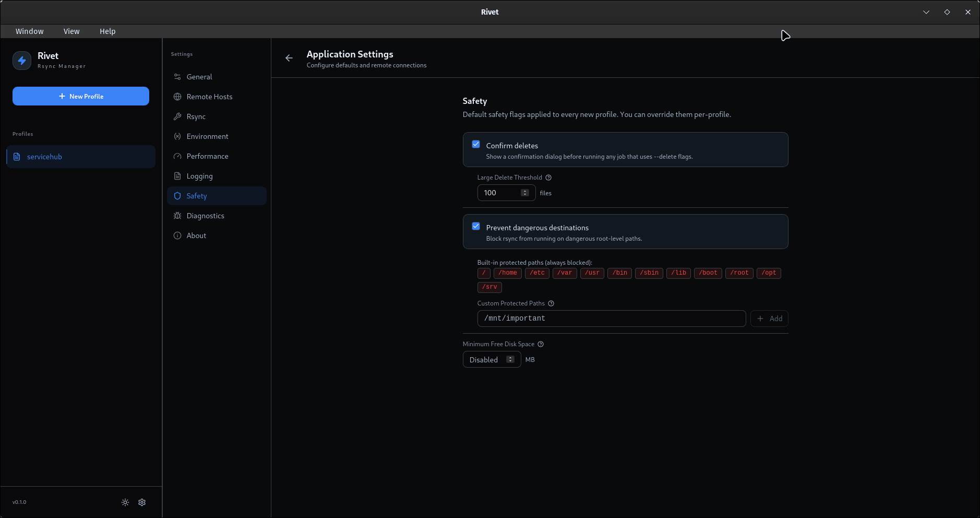Click the Rivet lightning bolt logo
The width and height of the screenshot is (980, 518).
pyautogui.click(x=22, y=61)
